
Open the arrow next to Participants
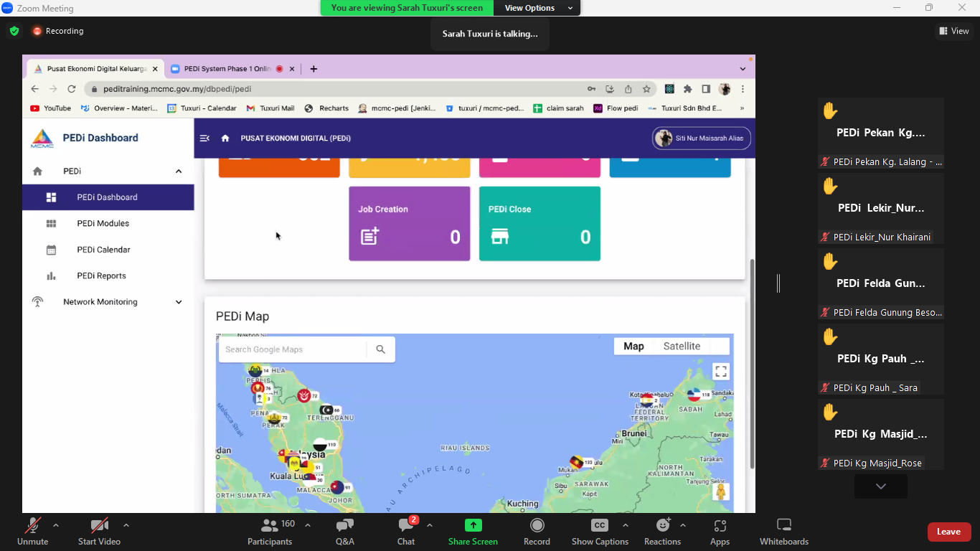308,525
